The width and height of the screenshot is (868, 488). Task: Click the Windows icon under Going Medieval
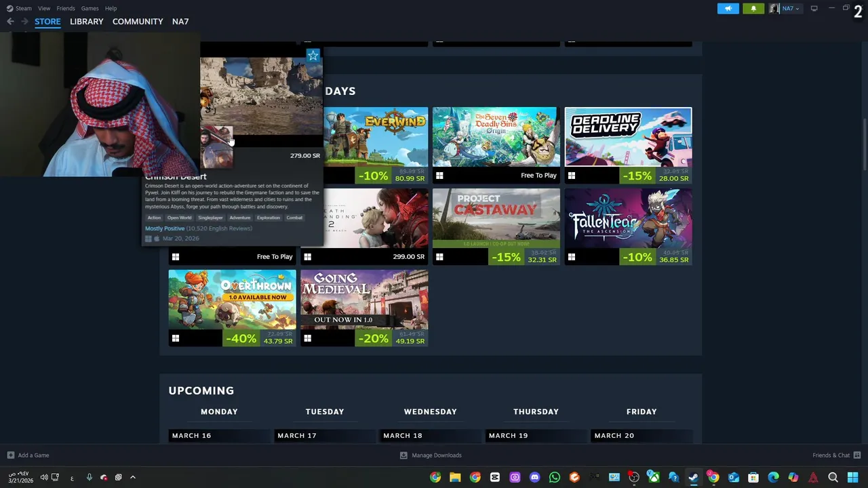pyautogui.click(x=308, y=338)
